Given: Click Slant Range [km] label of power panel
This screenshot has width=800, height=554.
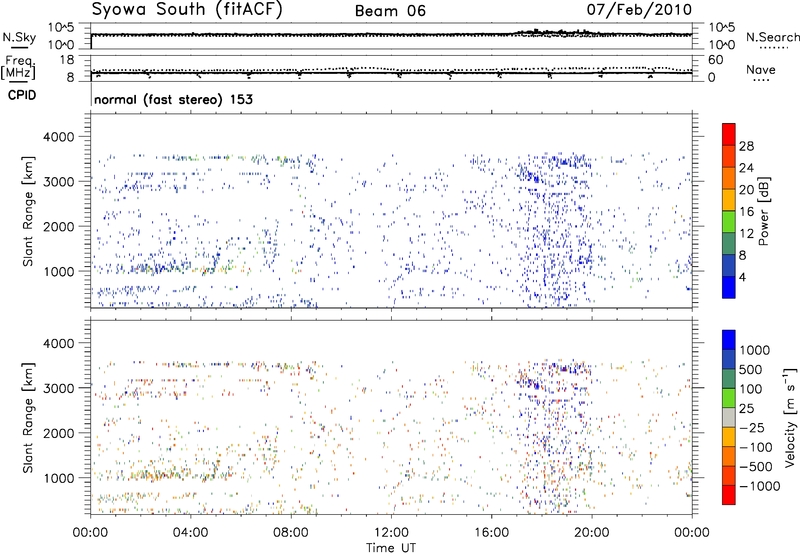Looking at the screenshot, I should (x=28, y=211).
